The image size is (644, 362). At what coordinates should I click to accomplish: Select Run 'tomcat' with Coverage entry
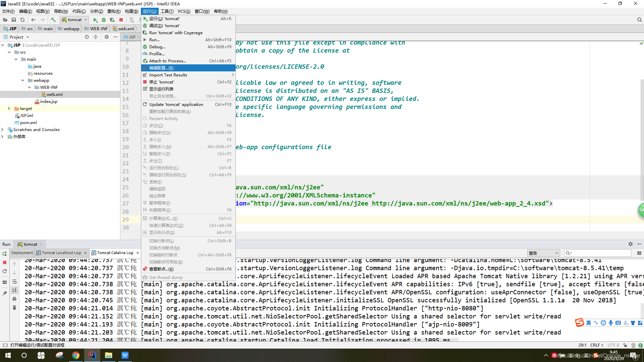pos(188,33)
